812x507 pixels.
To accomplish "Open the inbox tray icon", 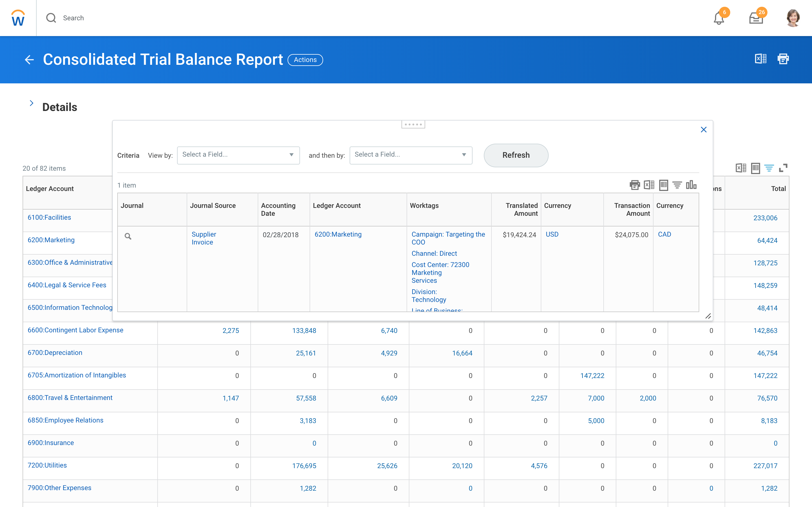I will point(756,18).
